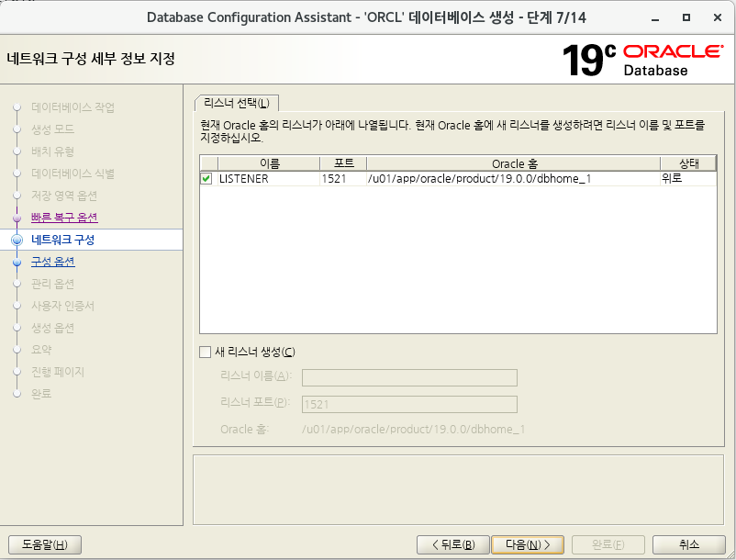Viewport: 736px width, 560px height.
Task: Click the 상태 column header
Action: [x=688, y=163]
